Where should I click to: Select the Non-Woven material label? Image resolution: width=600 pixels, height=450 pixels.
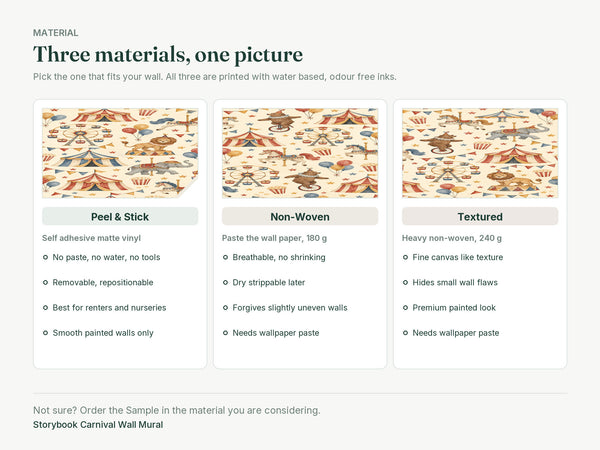point(300,217)
